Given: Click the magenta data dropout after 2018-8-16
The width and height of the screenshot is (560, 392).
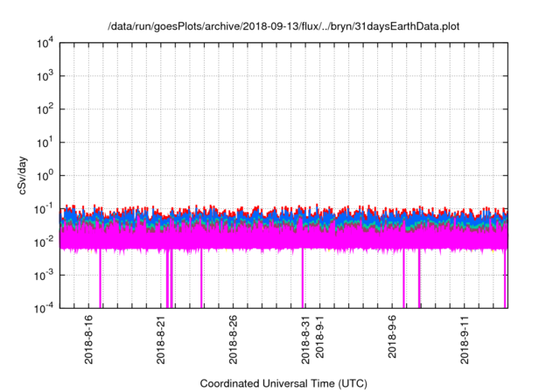Looking at the screenshot, I should click(101, 278).
